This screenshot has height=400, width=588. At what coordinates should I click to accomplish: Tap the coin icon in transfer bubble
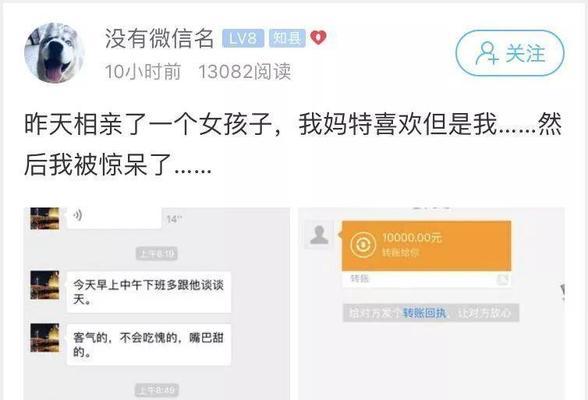click(363, 245)
